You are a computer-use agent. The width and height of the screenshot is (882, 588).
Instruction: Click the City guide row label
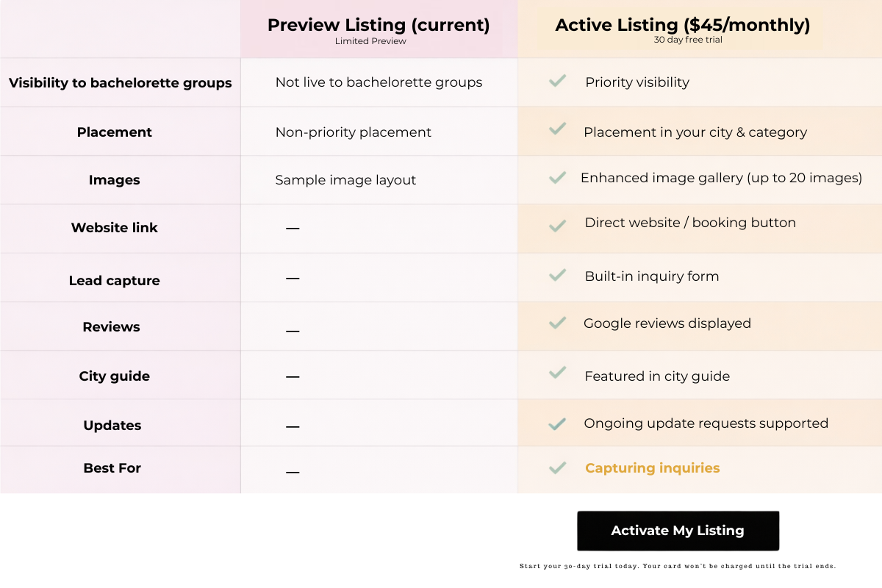pos(115,376)
